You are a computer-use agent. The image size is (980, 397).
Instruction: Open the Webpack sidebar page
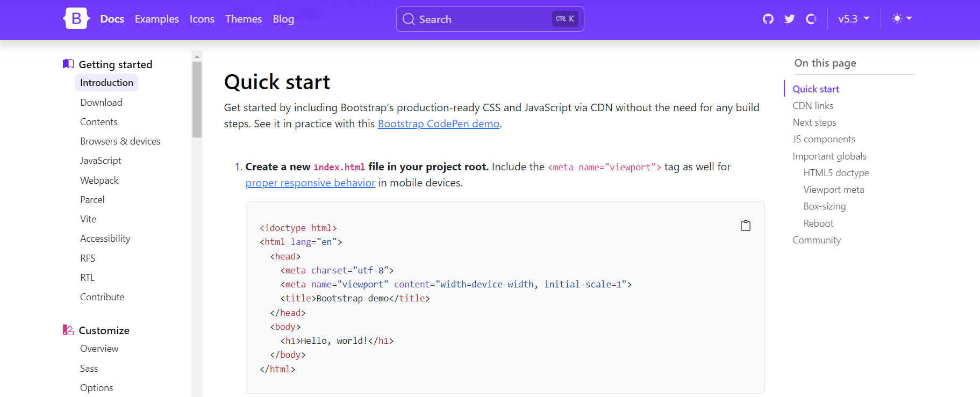click(x=99, y=181)
